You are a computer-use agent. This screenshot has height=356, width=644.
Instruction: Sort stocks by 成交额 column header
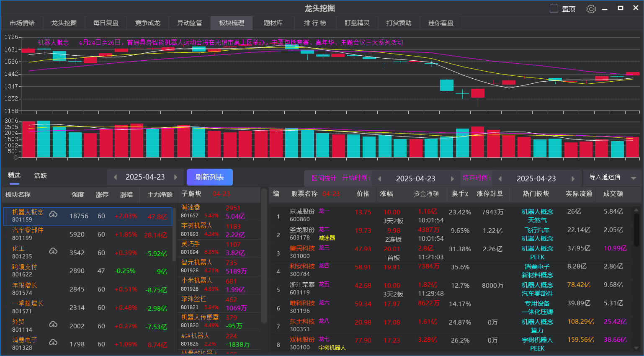[x=613, y=193]
